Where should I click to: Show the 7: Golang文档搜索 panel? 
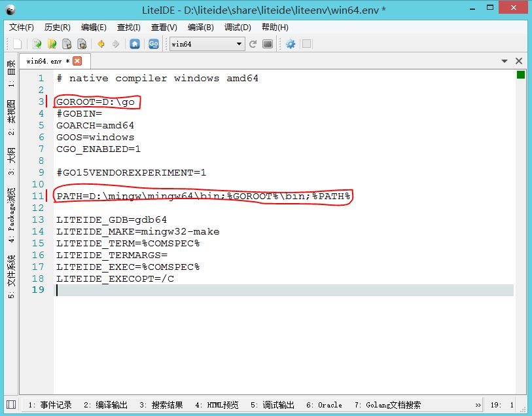(x=388, y=405)
